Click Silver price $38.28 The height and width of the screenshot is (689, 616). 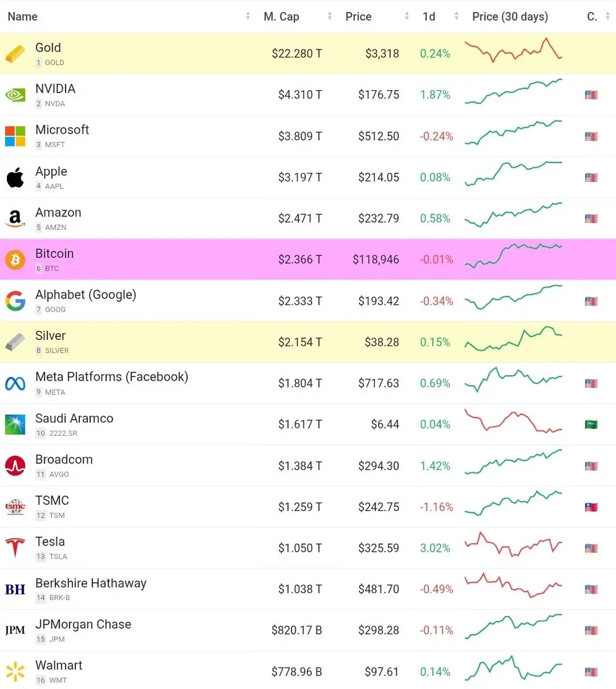(382, 342)
